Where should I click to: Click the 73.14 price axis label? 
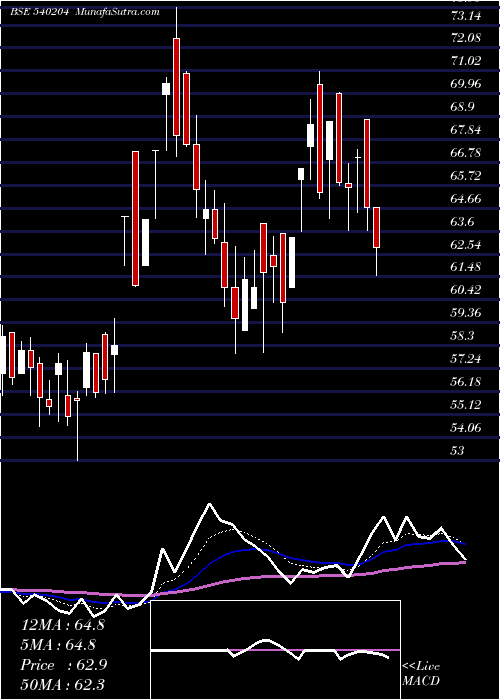click(467, 16)
